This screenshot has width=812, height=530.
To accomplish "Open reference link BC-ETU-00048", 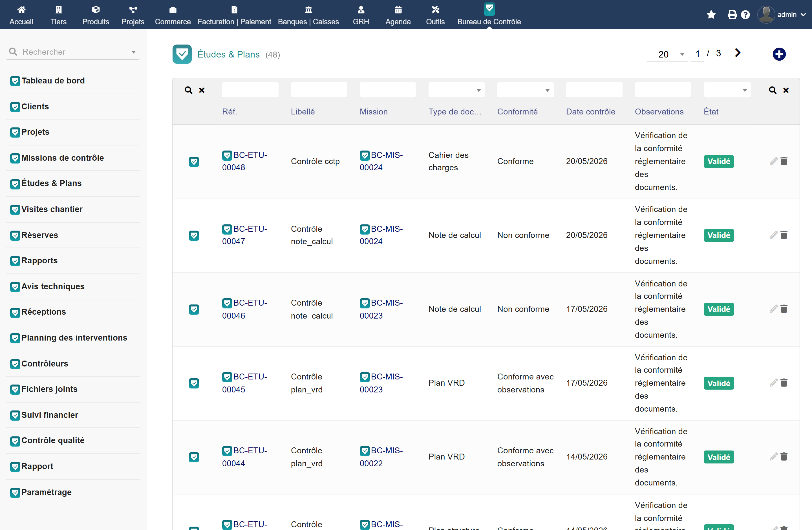I will pos(245,161).
